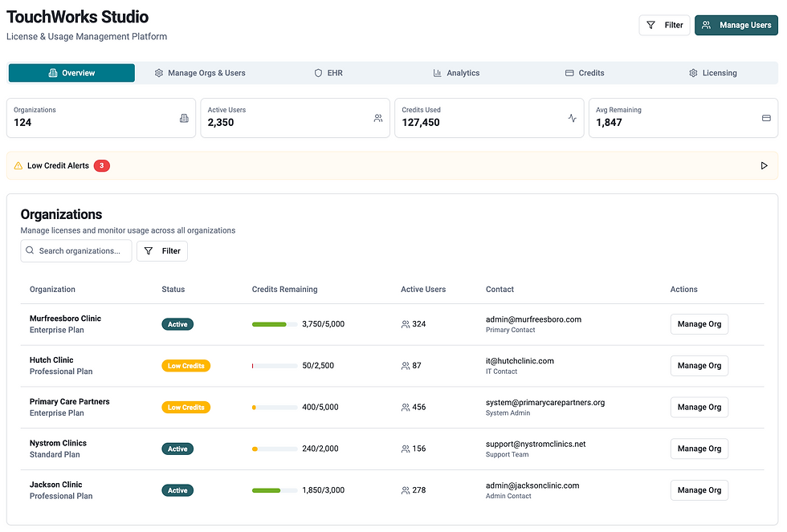Expand the Low Credit Alerts panel arrow
This screenshot has height=532, width=787.
tap(764, 166)
